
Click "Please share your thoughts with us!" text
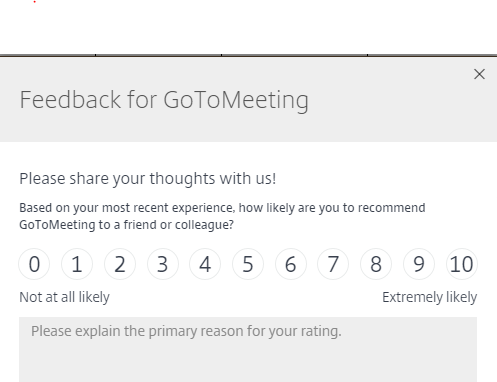tap(148, 179)
